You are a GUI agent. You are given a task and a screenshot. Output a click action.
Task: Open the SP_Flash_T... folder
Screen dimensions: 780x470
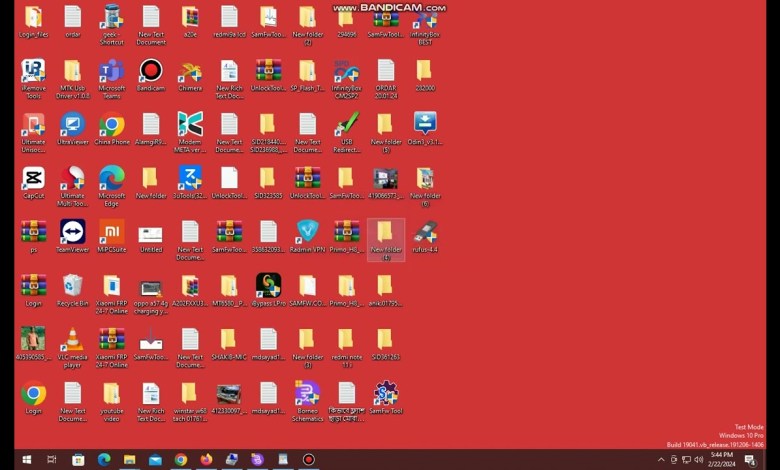[307, 75]
